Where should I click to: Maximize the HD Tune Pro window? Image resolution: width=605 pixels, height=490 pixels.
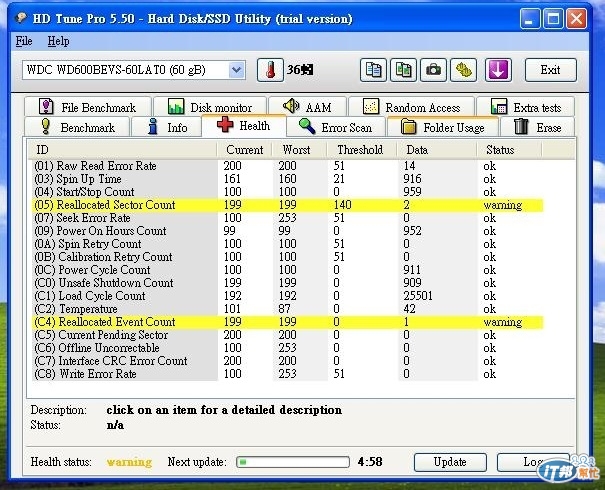[x=553, y=18]
